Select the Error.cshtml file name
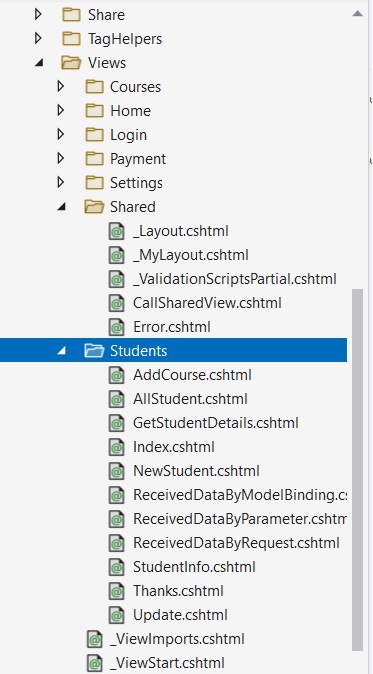This screenshot has width=373, height=674. [172, 328]
